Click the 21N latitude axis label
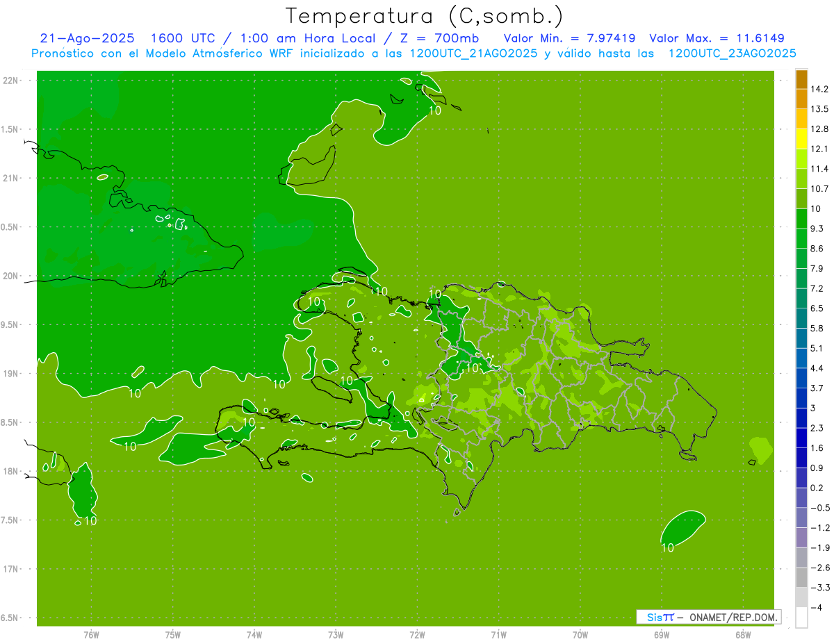 pyautogui.click(x=11, y=178)
